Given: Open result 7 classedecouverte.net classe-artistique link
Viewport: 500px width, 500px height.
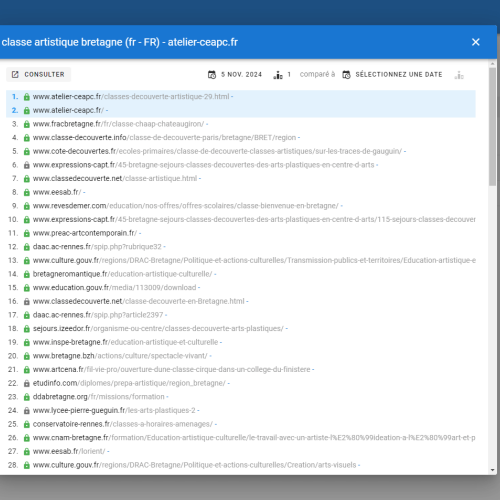Looking at the screenshot, I should (x=115, y=179).
